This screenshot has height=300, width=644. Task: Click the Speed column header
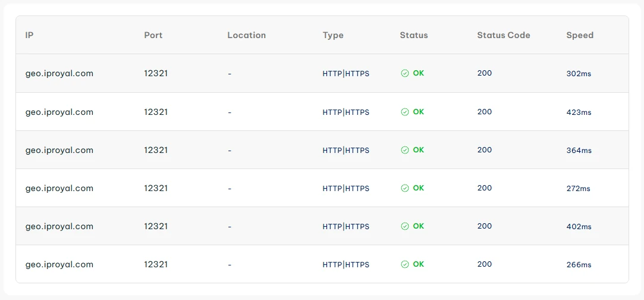[579, 35]
